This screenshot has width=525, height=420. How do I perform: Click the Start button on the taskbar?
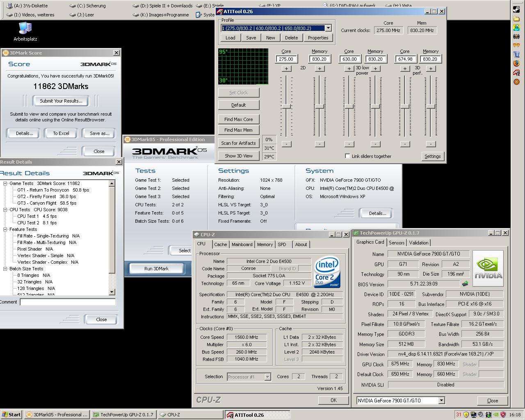[x=11, y=415]
